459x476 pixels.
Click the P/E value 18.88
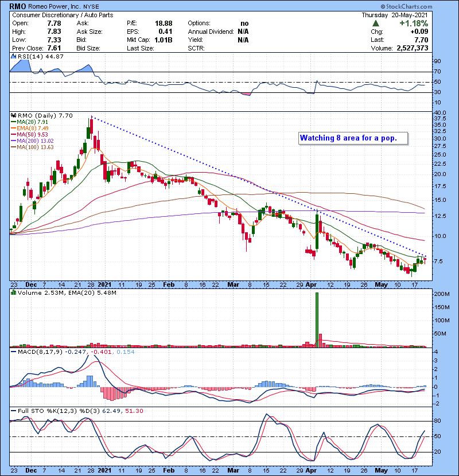(164, 24)
